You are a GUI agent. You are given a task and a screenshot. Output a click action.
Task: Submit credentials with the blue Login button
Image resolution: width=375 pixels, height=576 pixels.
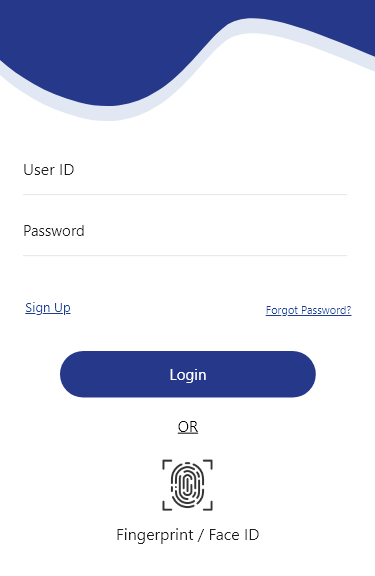188,374
